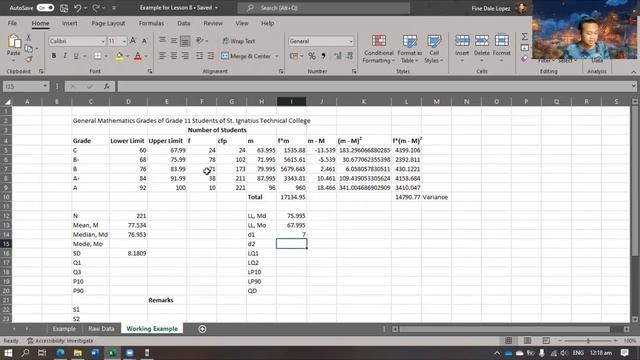Viewport: 640px width, 360px height.
Task: Redo the last action
Action: click(x=96, y=8)
